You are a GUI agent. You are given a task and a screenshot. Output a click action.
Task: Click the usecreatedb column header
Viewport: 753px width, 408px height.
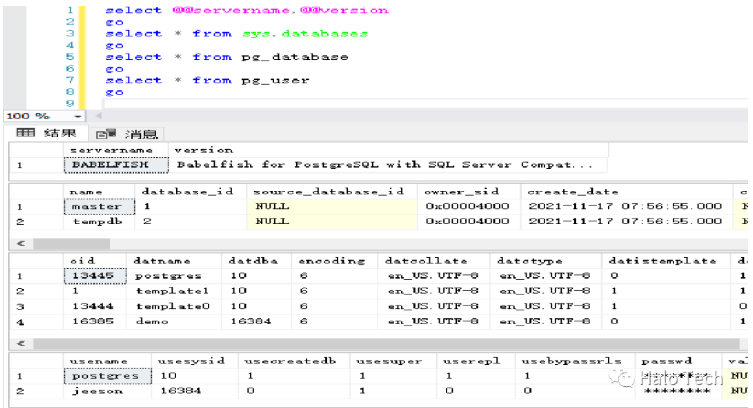[x=294, y=361]
